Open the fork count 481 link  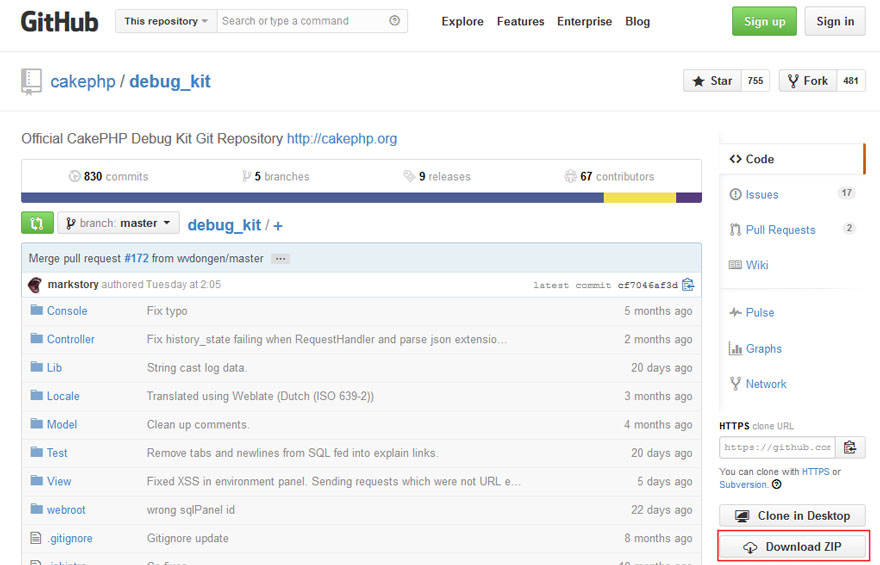pyautogui.click(x=851, y=81)
